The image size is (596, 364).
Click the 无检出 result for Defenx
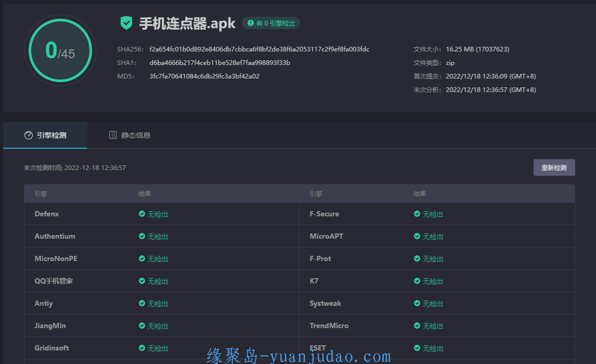pos(158,214)
